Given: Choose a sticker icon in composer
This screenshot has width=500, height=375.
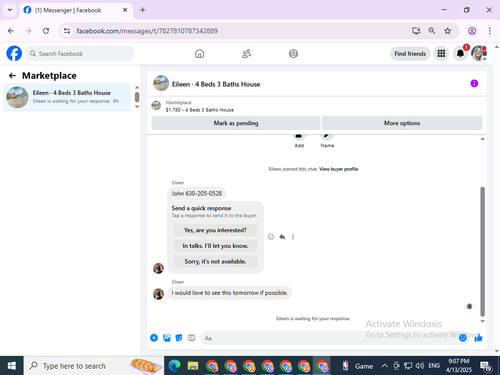Looking at the screenshot, I should [x=179, y=338].
